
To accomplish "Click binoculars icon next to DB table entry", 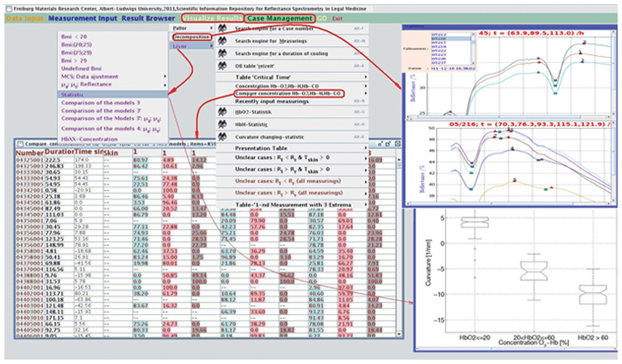I will coord(222,66).
